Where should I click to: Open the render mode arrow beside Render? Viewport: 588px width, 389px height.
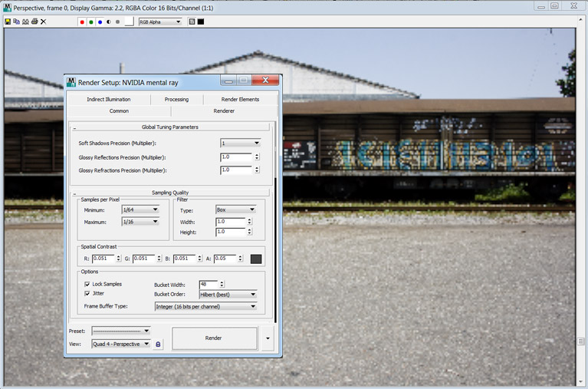coord(268,338)
